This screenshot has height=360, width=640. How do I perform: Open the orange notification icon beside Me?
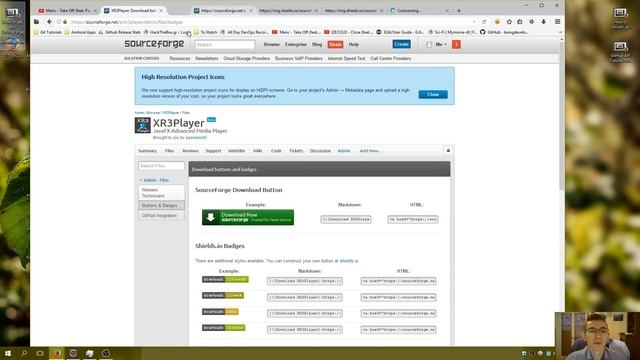pyautogui.click(x=456, y=44)
